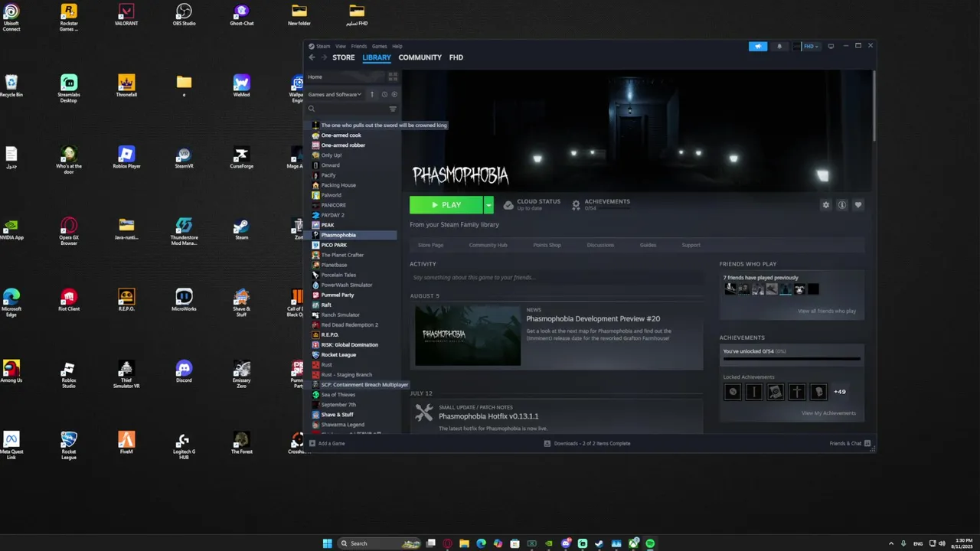Open Phasmophobia Store Page link
Screen dimensions: 980x551
(x=430, y=245)
